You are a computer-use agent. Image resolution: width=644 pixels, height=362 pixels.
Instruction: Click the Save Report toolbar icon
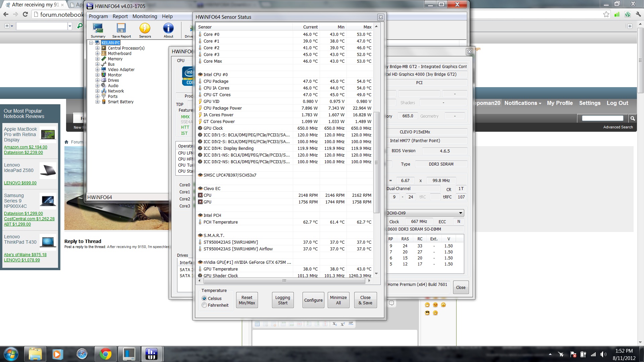[121, 30]
